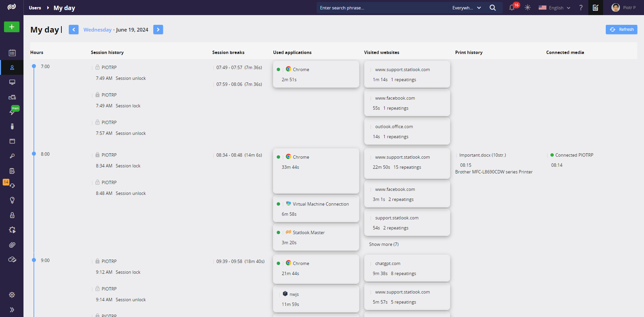Click the search magnifier icon

click(x=492, y=8)
